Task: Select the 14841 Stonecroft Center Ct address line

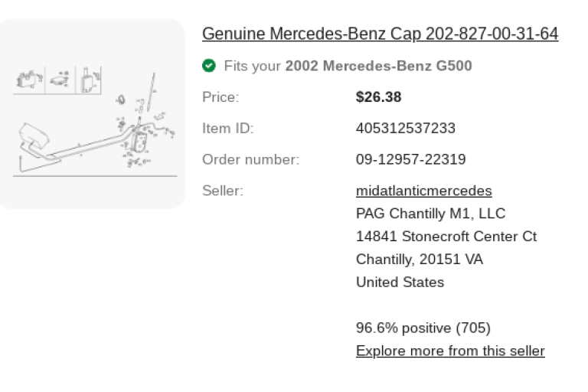Action: click(446, 236)
